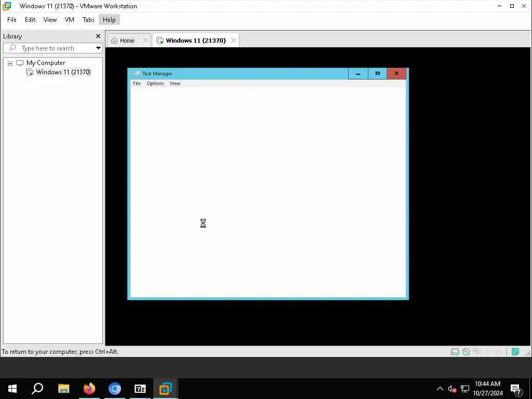
Task: Open Chromium browser from the taskbar
Action: click(x=115, y=389)
